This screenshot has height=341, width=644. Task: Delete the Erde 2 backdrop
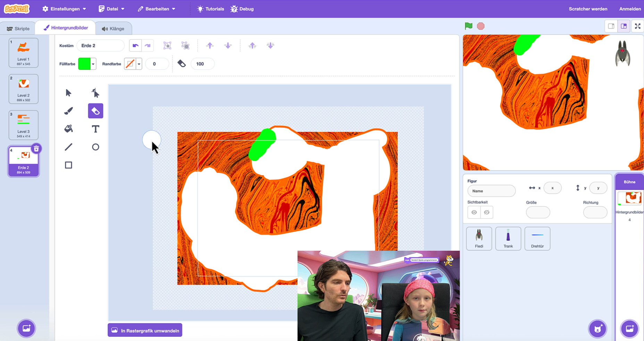click(36, 149)
